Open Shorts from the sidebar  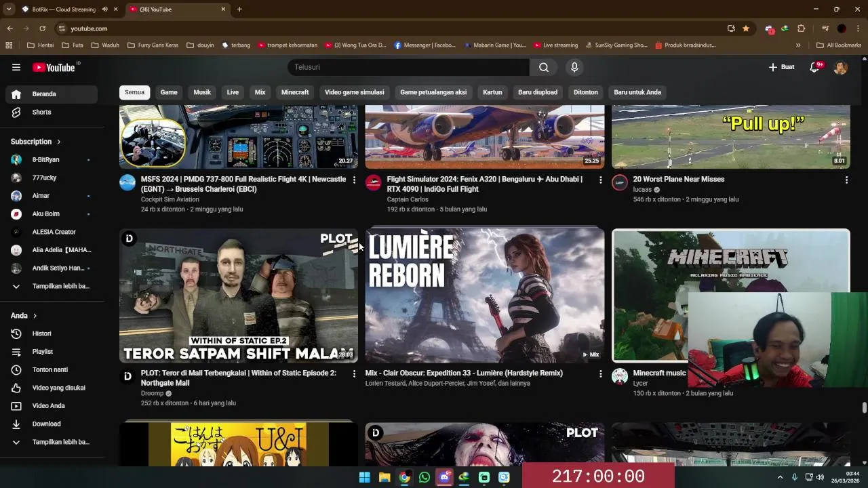[52, 112]
